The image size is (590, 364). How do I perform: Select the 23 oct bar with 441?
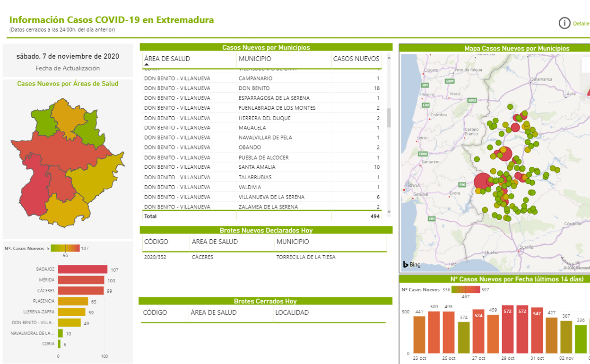coord(419,335)
